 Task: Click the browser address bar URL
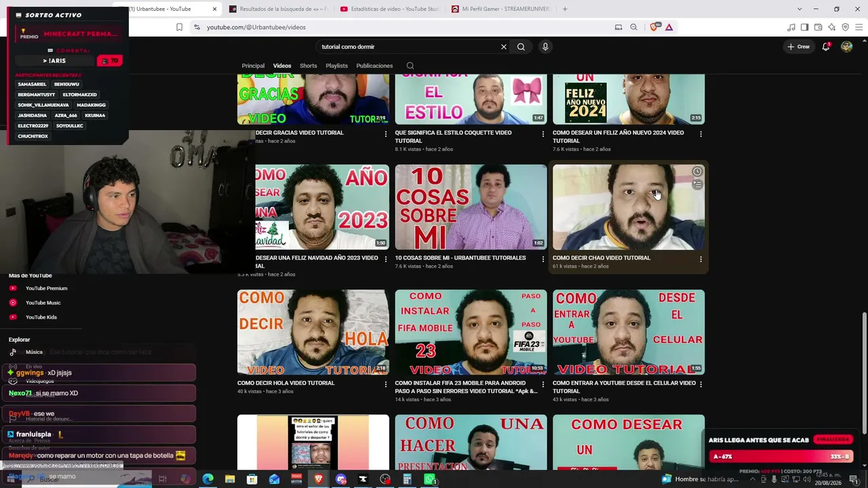[256, 27]
